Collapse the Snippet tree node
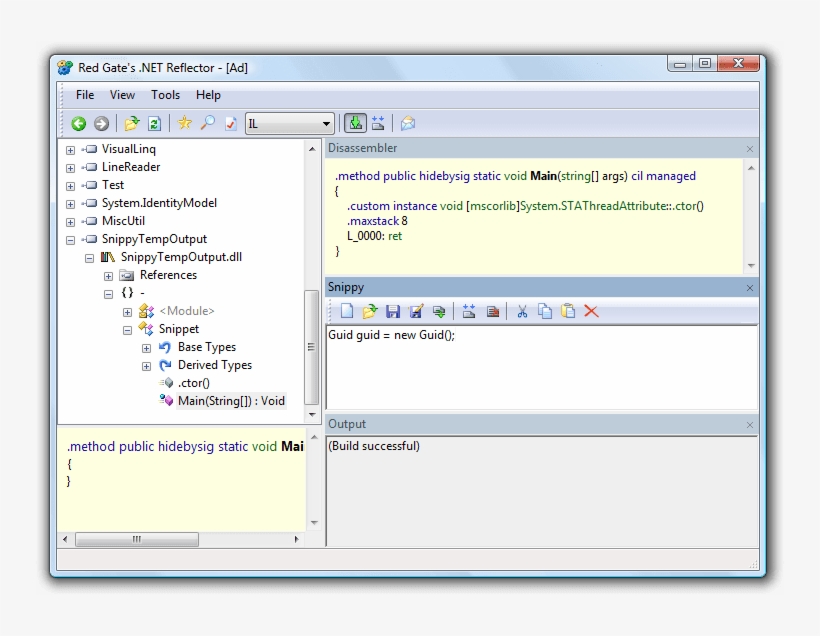 127,330
